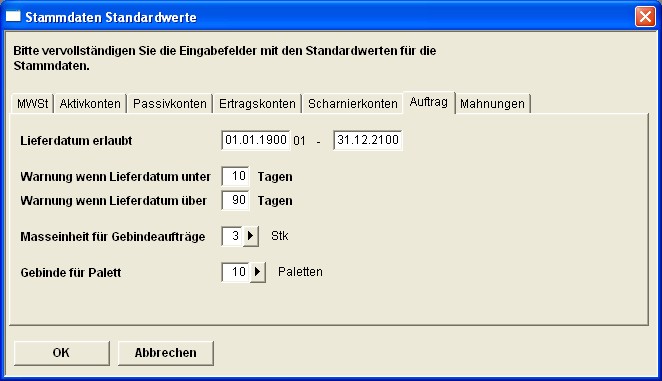Show the Mahnungen tab
Screen dimensions: 662x381
[492, 103]
